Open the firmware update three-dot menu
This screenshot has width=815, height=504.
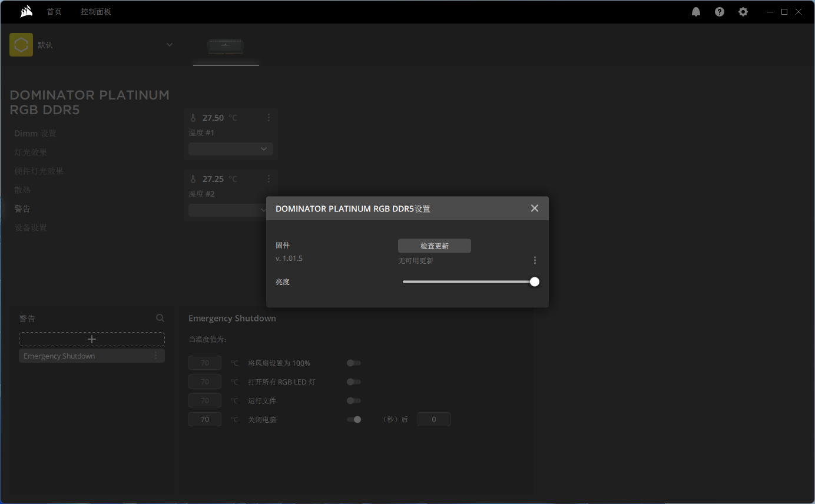tap(535, 260)
